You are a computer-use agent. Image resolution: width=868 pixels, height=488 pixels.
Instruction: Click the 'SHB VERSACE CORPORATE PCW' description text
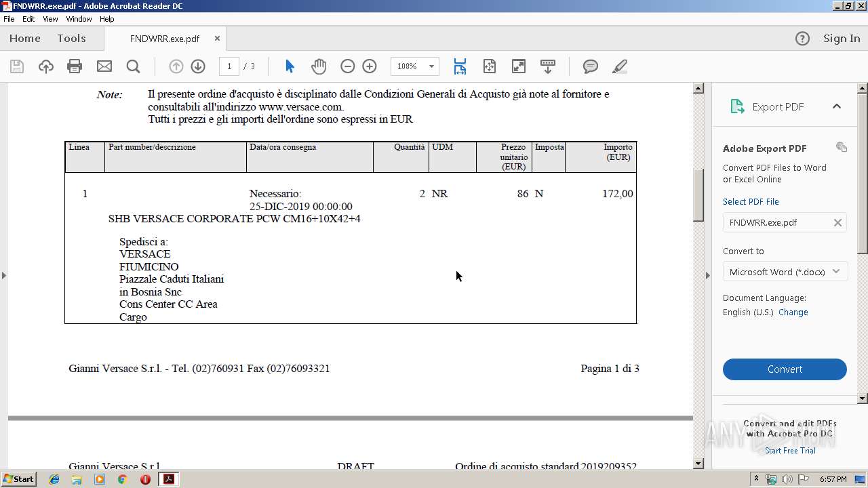pyautogui.click(x=194, y=219)
